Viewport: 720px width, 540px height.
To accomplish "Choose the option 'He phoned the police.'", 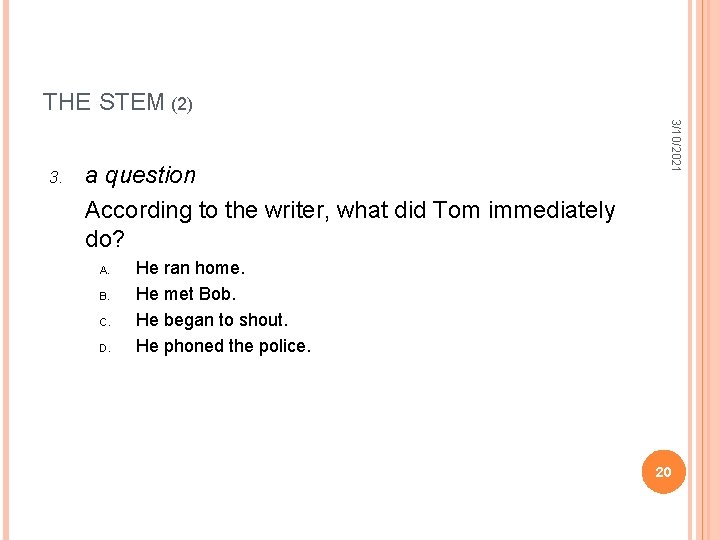I will (223, 346).
